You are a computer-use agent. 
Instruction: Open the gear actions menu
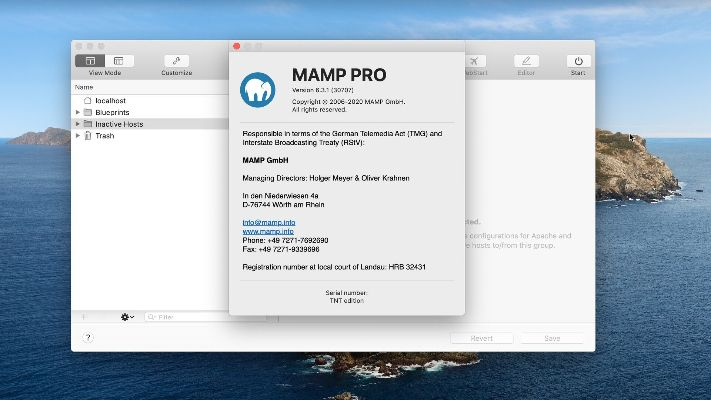pos(128,317)
